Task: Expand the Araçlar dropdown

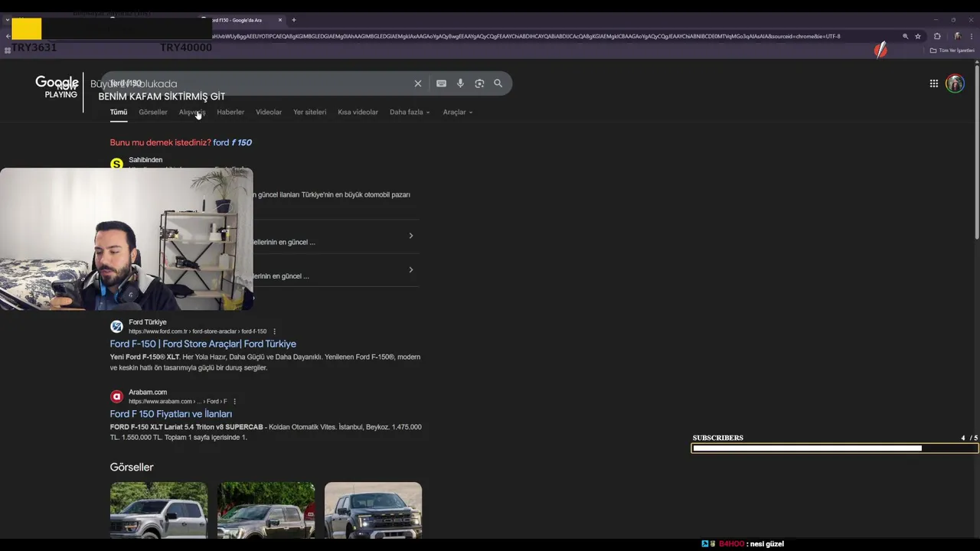Action: coord(458,112)
